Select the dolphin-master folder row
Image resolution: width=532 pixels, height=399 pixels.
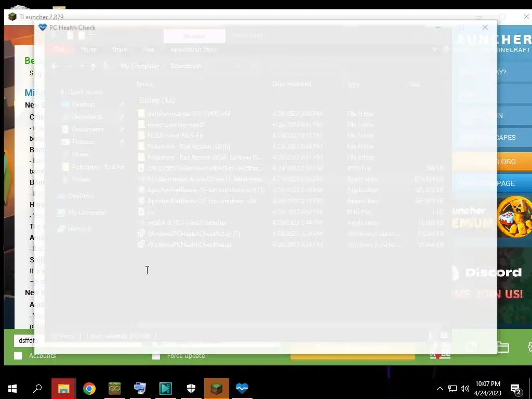(291, 114)
